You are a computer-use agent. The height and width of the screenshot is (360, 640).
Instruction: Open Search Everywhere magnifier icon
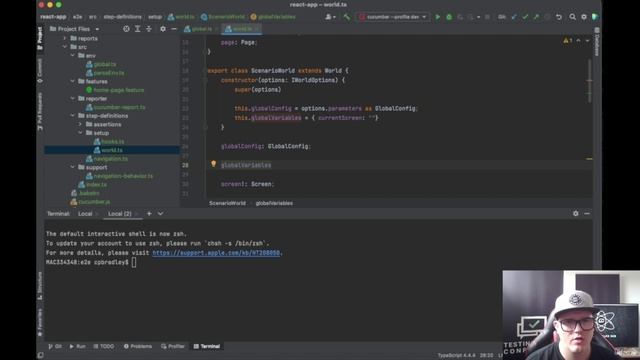point(573,17)
